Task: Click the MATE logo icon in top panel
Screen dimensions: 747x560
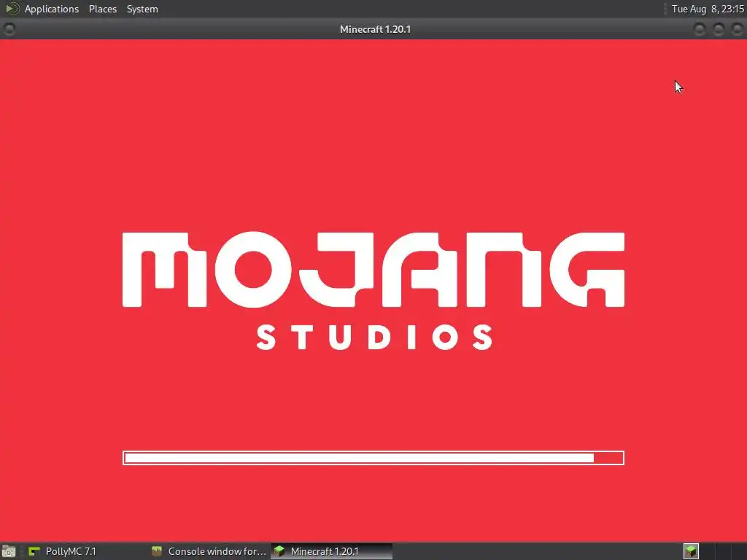Action: click(x=11, y=9)
